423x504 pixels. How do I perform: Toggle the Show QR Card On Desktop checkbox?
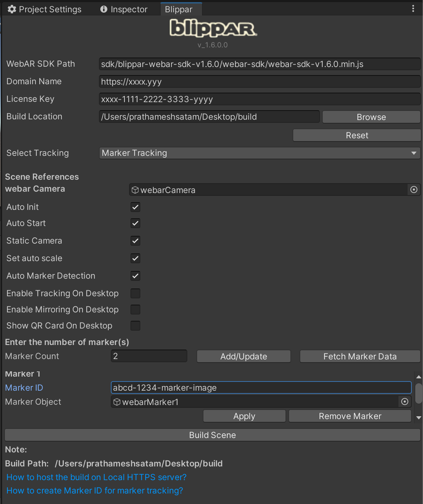pos(135,326)
